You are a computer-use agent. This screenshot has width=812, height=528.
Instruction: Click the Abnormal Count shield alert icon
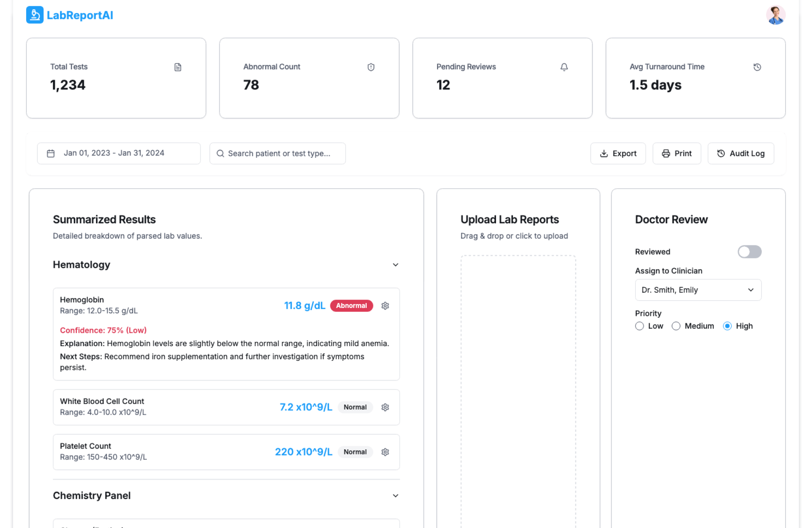pyautogui.click(x=371, y=67)
